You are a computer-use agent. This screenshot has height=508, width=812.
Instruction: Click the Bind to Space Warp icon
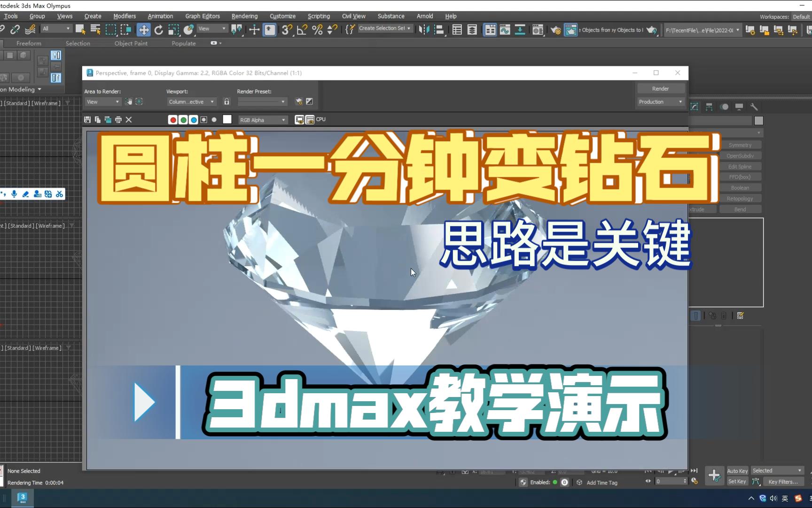[x=30, y=30]
